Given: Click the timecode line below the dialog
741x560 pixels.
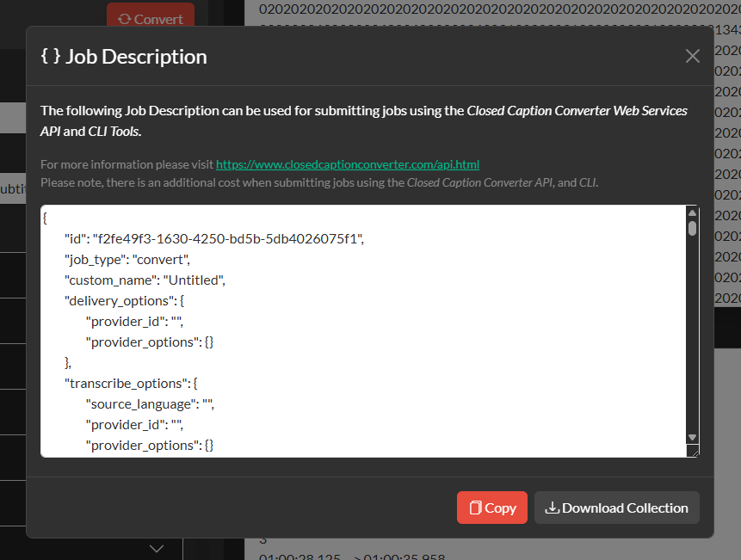Looking at the screenshot, I should [x=351, y=557].
